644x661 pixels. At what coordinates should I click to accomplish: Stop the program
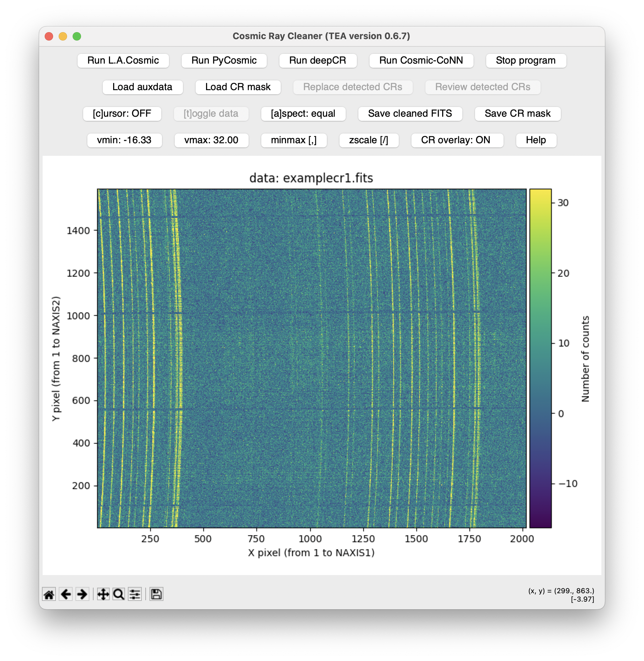(526, 60)
